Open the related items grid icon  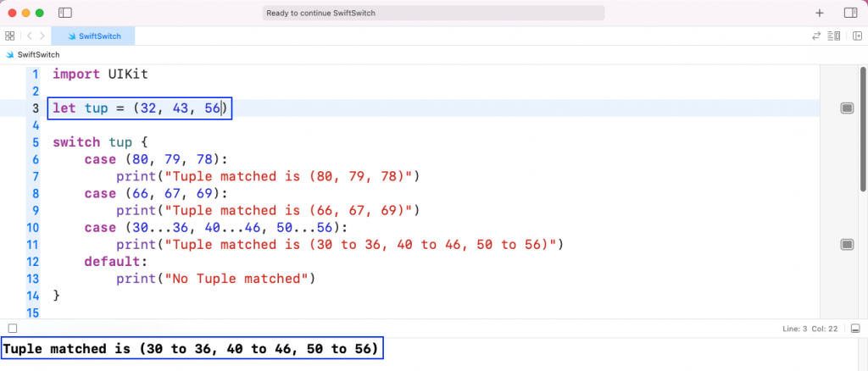(x=9, y=36)
